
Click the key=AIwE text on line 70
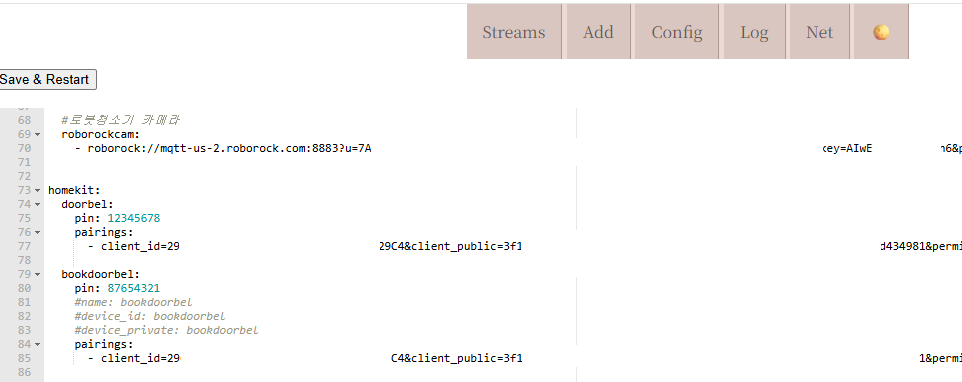coord(847,148)
